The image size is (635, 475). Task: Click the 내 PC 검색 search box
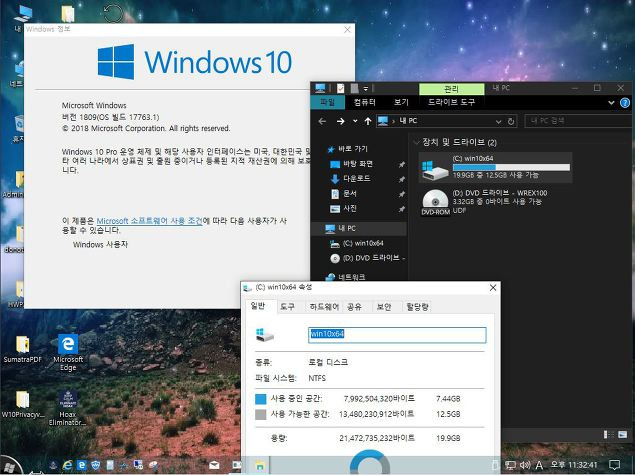tap(579, 121)
